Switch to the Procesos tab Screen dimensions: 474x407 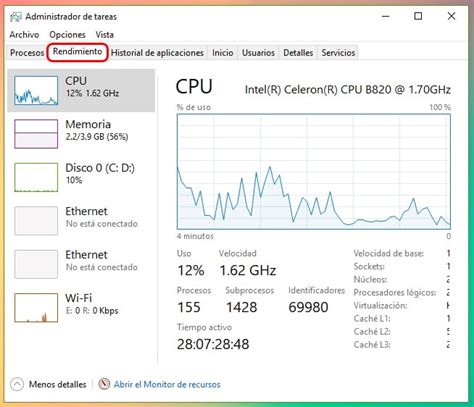pyautogui.click(x=27, y=53)
